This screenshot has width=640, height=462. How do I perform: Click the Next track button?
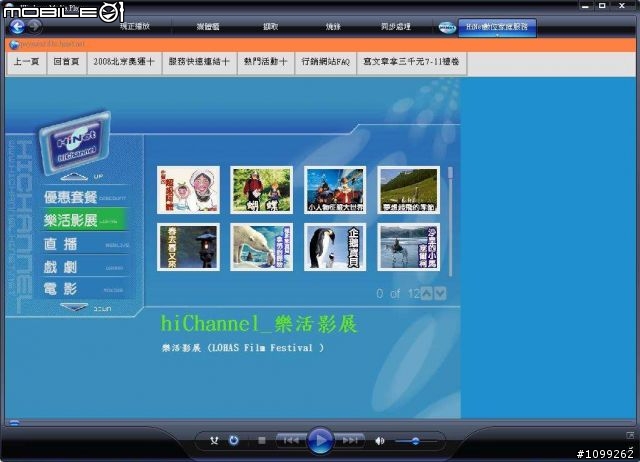coord(349,440)
